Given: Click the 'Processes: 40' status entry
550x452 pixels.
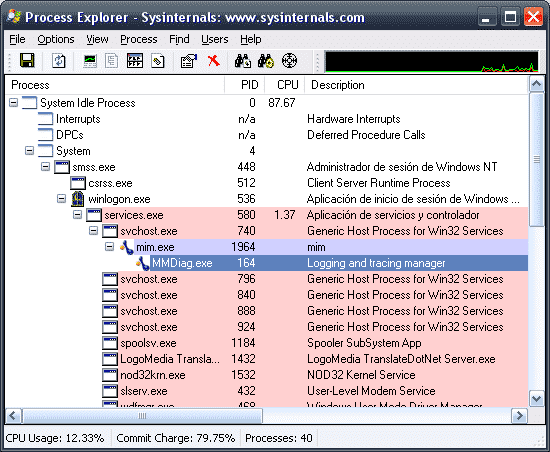Looking at the screenshot, I should pyautogui.click(x=279, y=438).
